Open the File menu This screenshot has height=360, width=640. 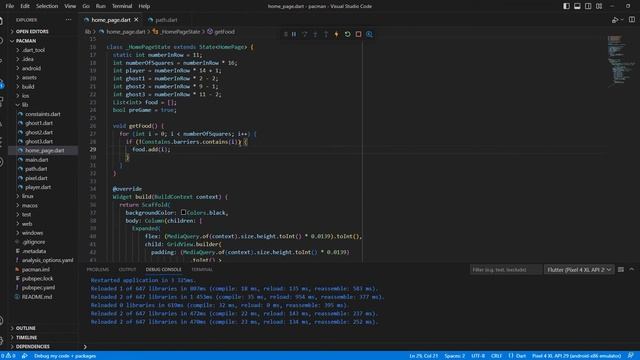[x=10, y=6]
